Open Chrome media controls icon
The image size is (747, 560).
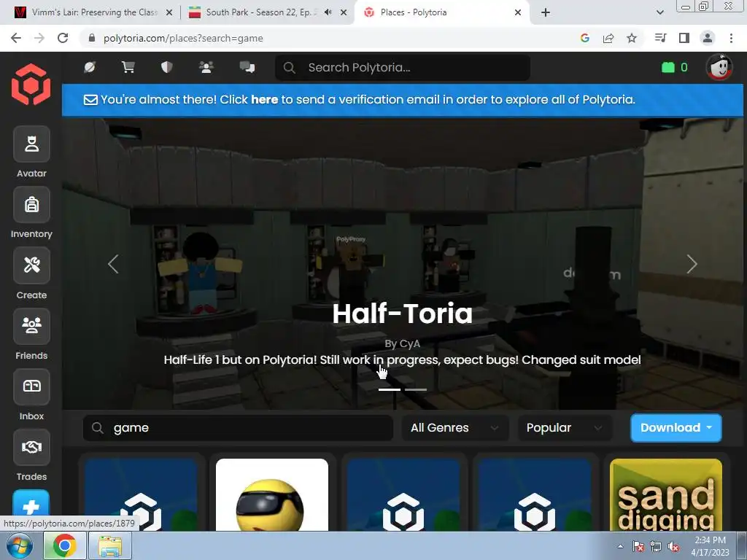[660, 38]
